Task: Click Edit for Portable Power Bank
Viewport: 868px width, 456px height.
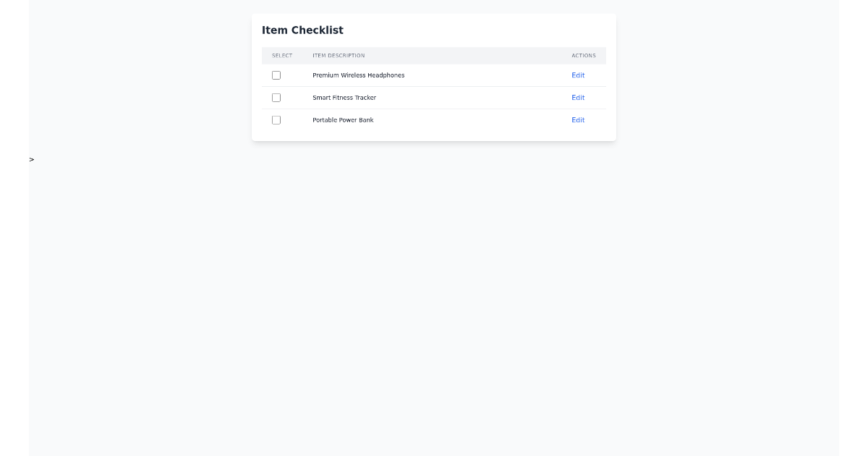Action: 577,119
